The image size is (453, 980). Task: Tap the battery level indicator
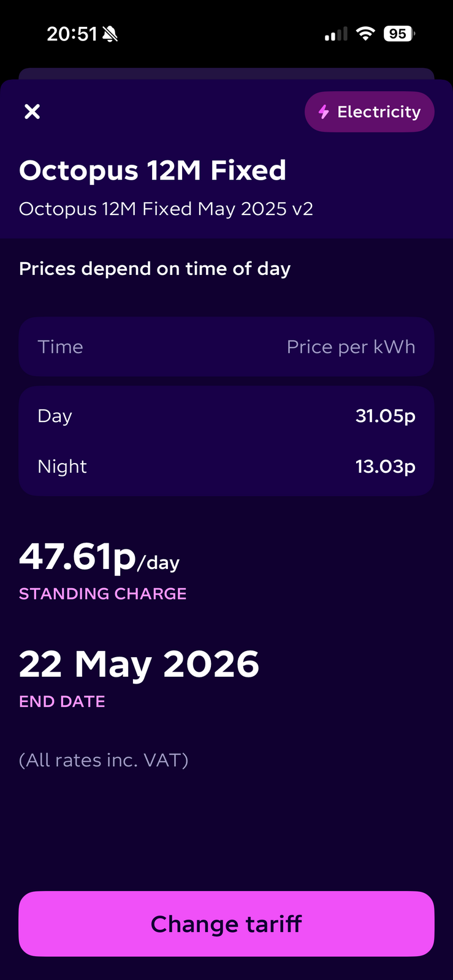click(398, 34)
